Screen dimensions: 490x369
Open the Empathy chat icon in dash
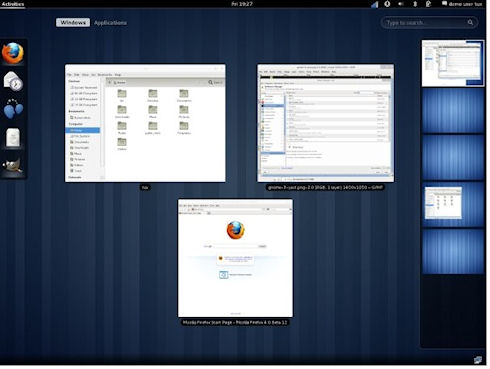pos(13,109)
